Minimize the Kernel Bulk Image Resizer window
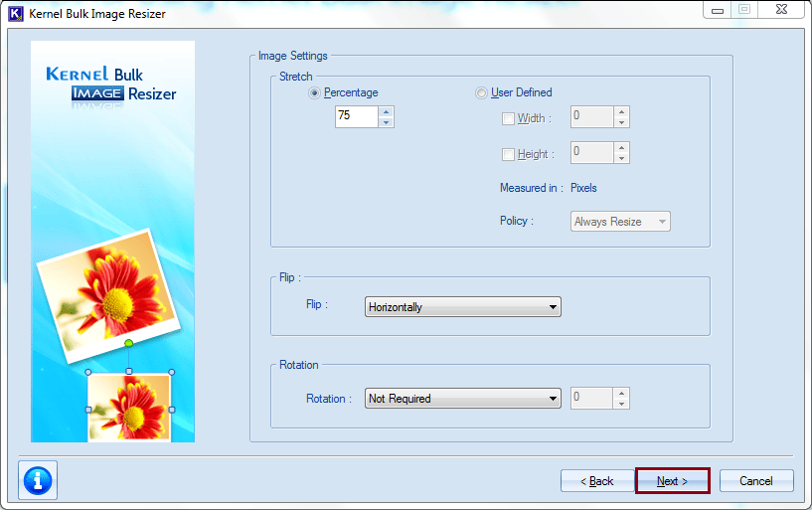This screenshot has height=510, width=812. click(718, 10)
